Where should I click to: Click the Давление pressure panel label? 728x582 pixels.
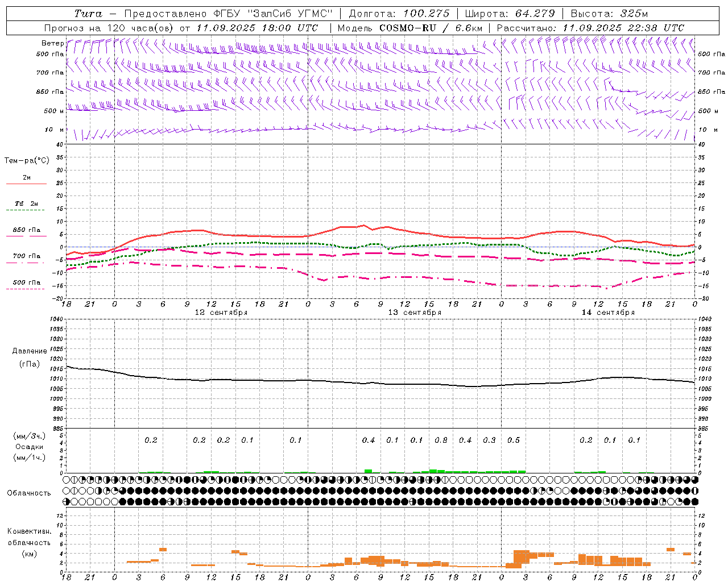pyautogui.click(x=30, y=351)
